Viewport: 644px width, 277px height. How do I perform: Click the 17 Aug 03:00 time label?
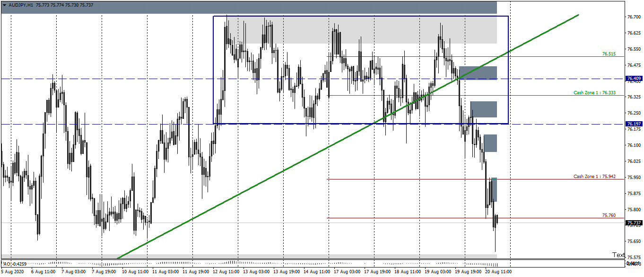point(348,272)
